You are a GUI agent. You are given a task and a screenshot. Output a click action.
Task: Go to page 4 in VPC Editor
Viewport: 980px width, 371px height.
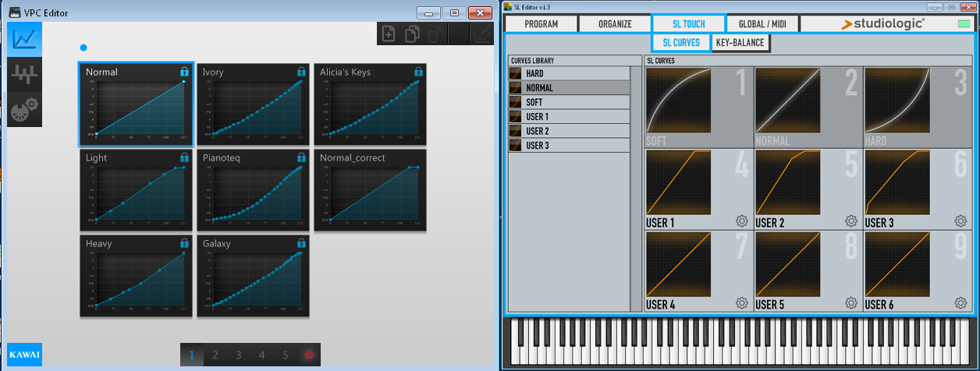click(261, 355)
